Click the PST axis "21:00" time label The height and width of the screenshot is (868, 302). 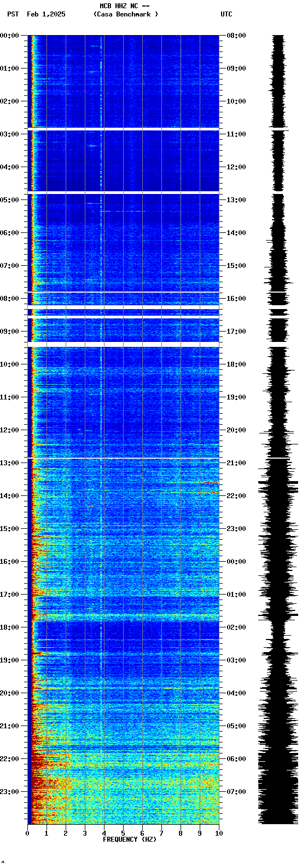[x=9, y=726]
